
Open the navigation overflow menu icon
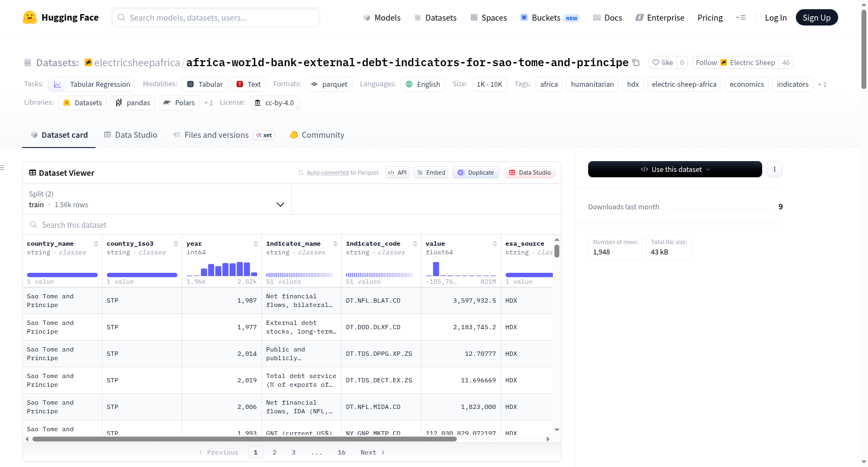(741, 17)
